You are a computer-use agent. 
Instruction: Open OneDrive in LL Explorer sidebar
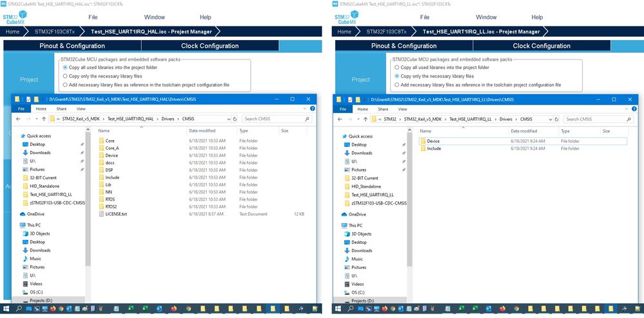coord(355,214)
